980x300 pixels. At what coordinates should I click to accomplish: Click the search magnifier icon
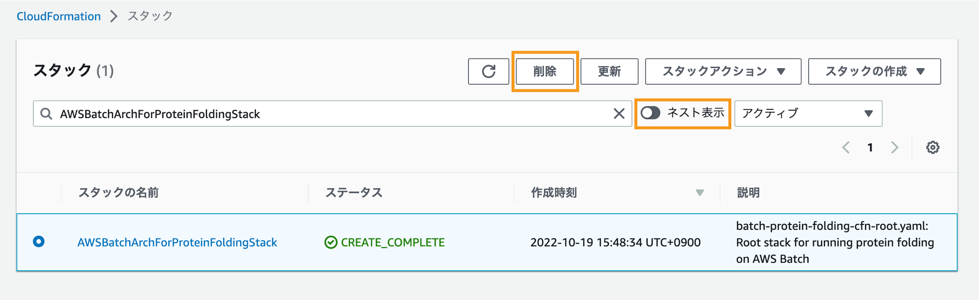tap(47, 114)
